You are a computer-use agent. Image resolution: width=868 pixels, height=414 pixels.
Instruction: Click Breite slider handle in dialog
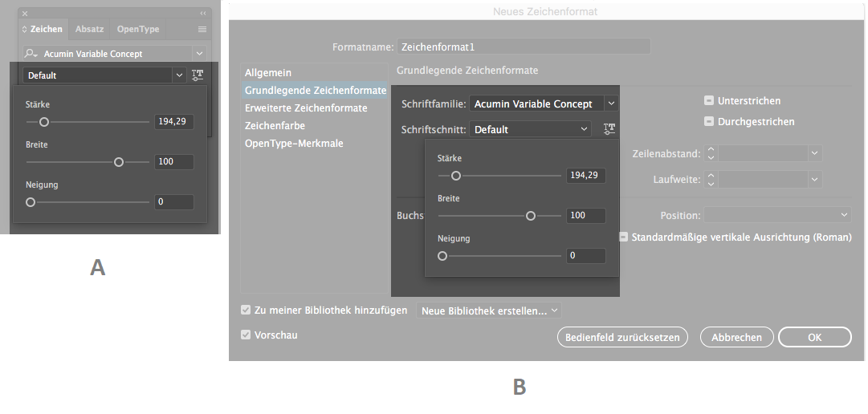click(530, 216)
